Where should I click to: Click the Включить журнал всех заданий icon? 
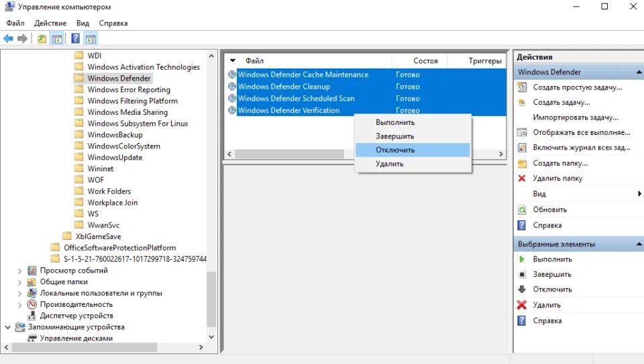522,148
